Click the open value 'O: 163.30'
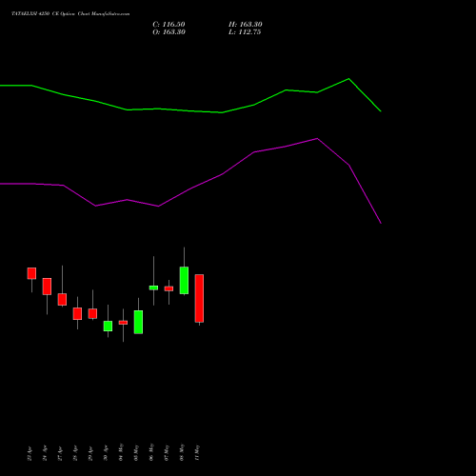 pos(169,32)
